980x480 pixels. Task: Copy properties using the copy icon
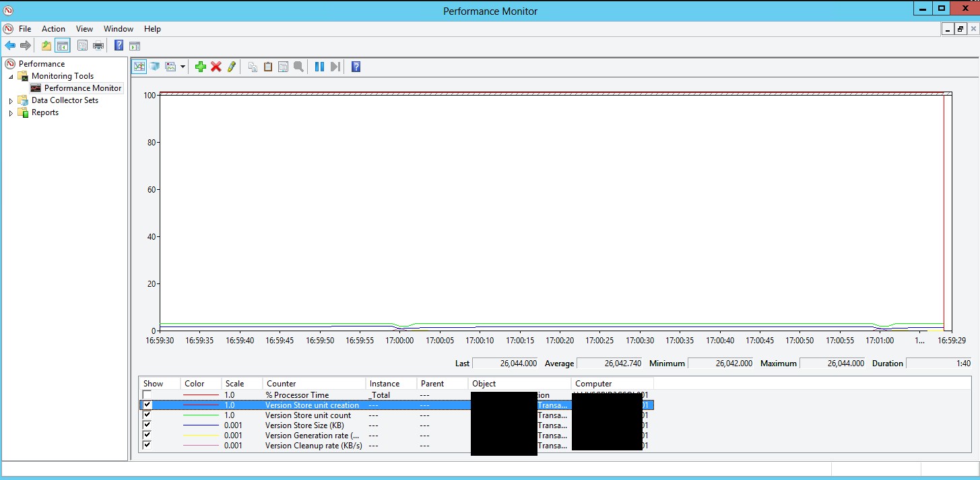(x=253, y=66)
